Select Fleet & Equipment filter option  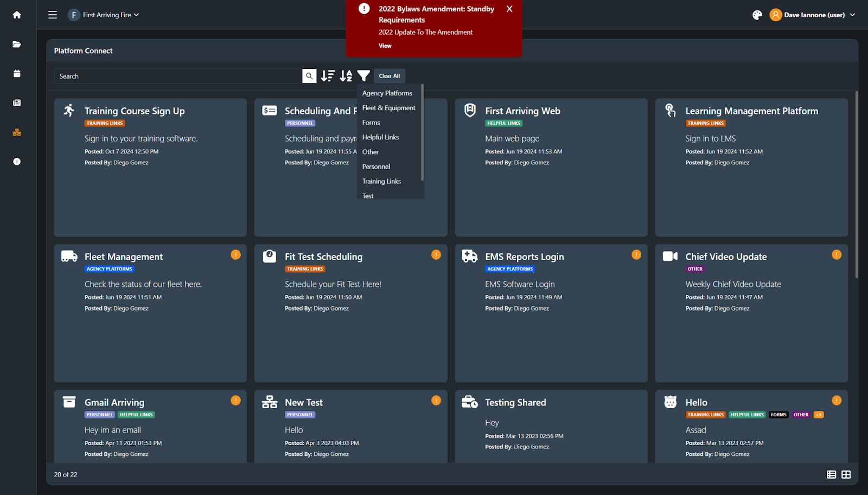pyautogui.click(x=389, y=108)
